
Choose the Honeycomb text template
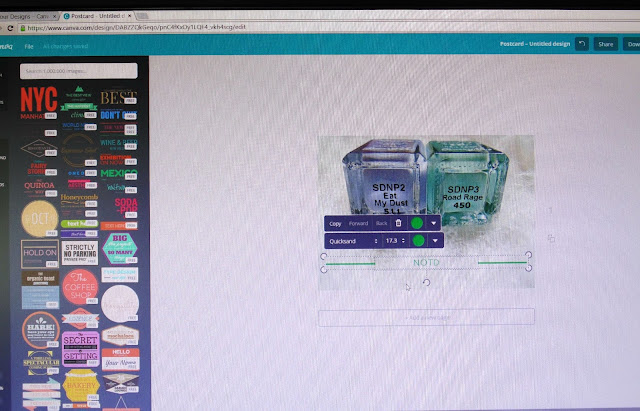(79, 200)
